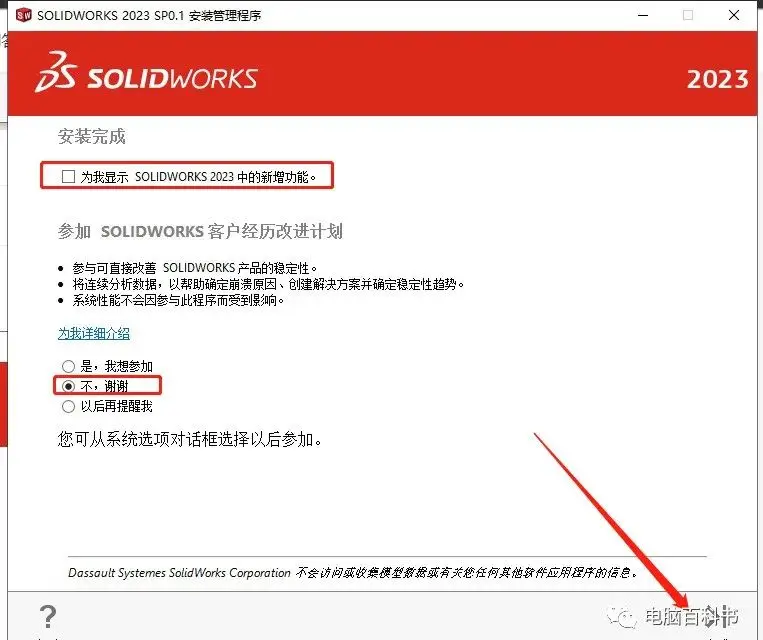Click the bullet text starting 将连续分析数据

(x=269, y=284)
